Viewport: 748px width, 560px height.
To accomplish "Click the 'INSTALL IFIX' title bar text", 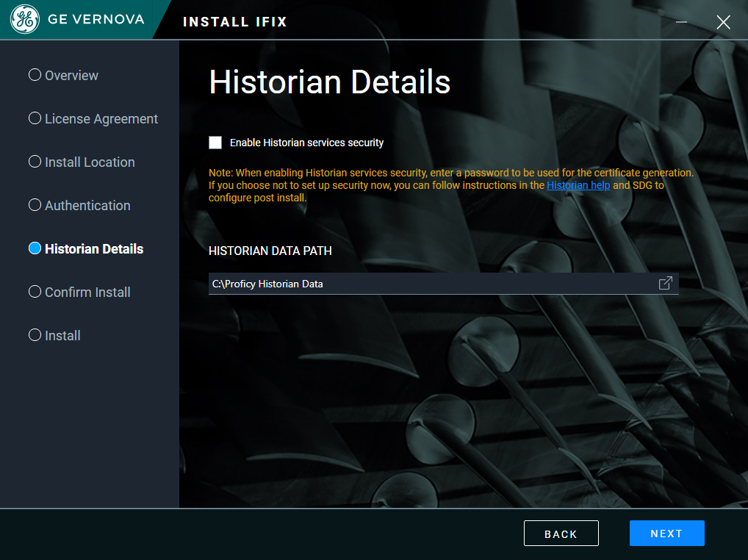I will click(234, 22).
